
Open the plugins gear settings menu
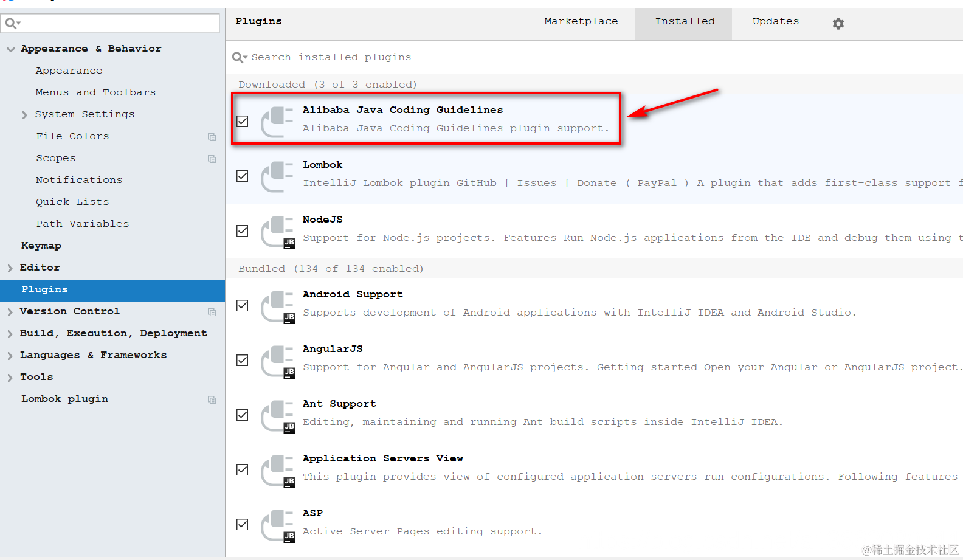(838, 24)
